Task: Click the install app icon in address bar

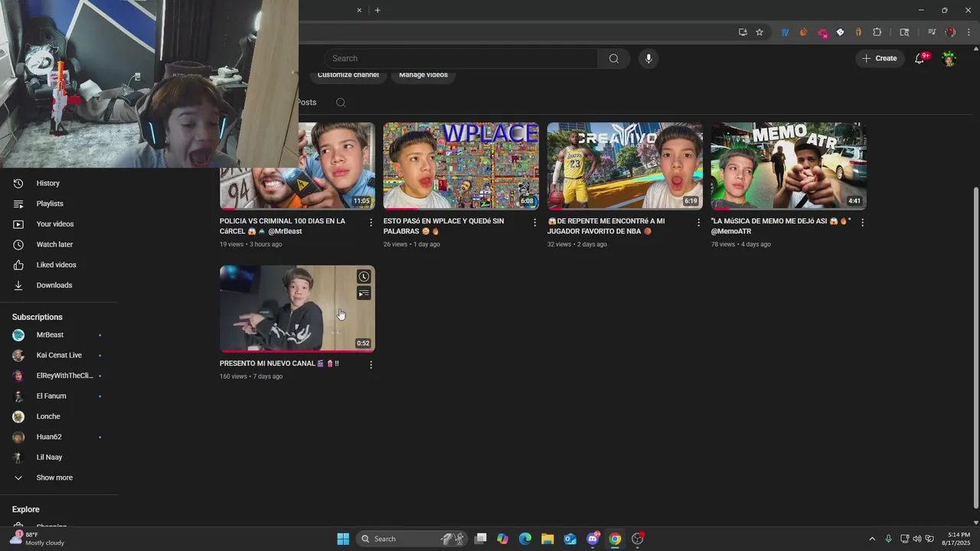Action: pos(743,32)
